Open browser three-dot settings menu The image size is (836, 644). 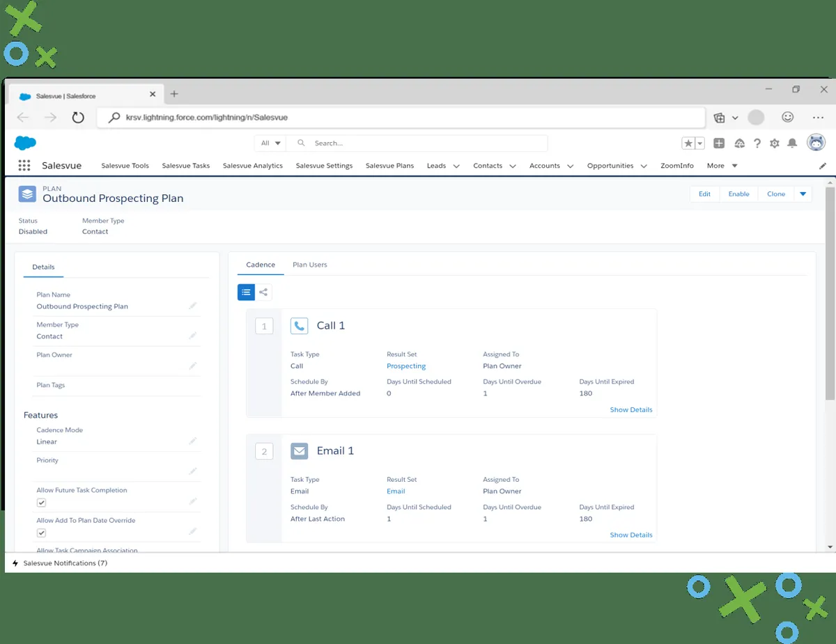click(819, 118)
